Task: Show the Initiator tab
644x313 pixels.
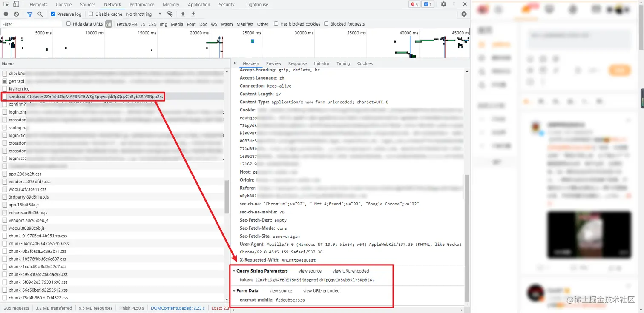Action: (x=322, y=63)
